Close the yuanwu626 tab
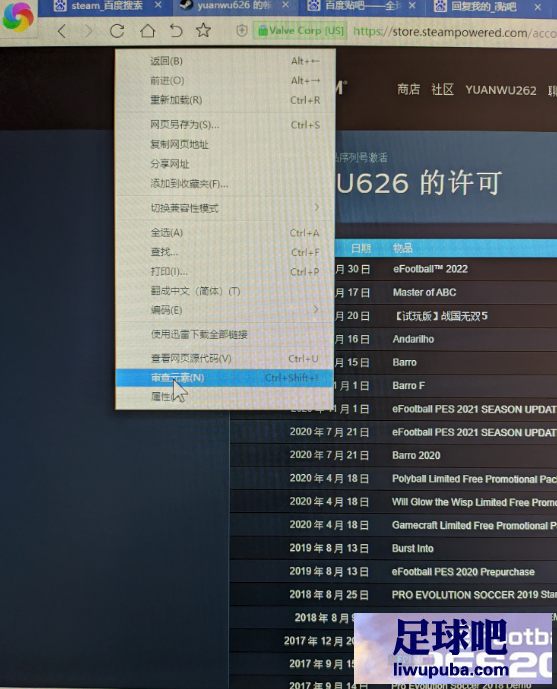This screenshot has height=689, width=557. pyautogui.click(x=286, y=5)
